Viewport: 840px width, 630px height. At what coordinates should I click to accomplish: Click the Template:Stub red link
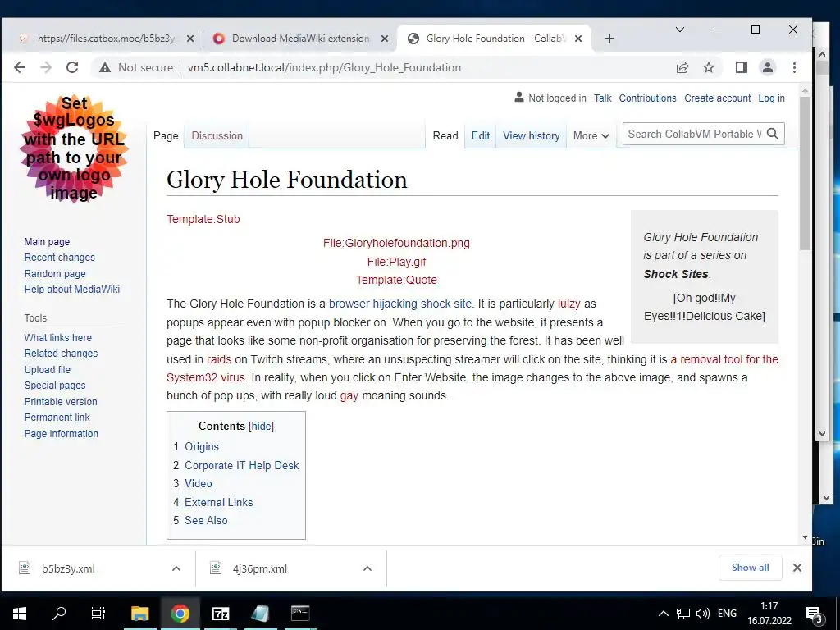203,220
